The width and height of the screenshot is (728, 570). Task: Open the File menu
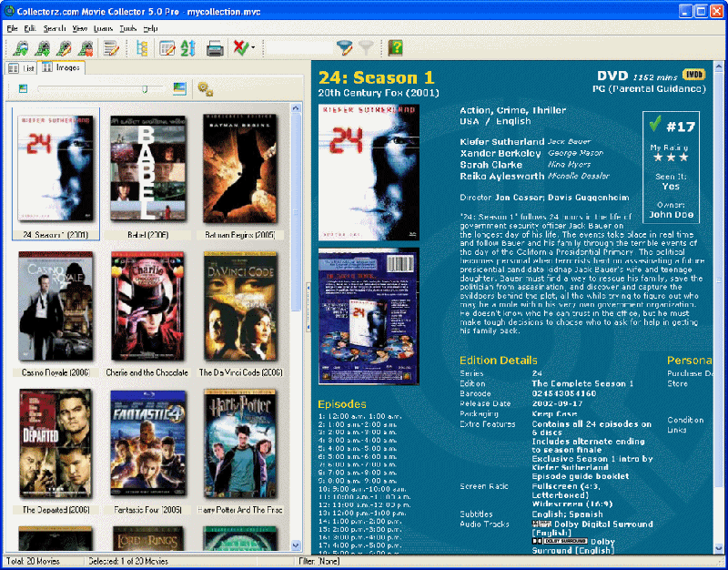pyautogui.click(x=12, y=28)
